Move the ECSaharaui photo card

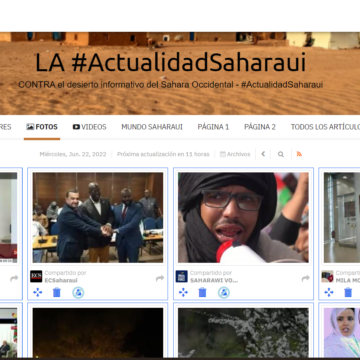point(38,292)
